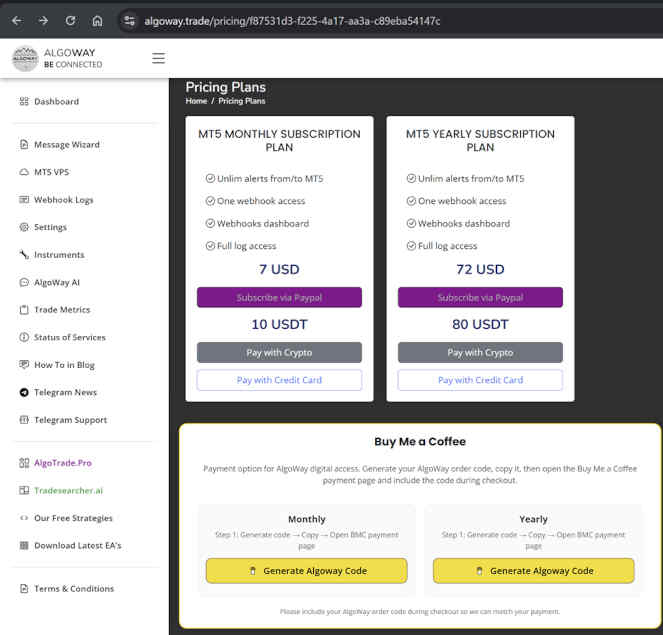
Task: Click the Our Free Strategies code icon
Action: [24, 518]
